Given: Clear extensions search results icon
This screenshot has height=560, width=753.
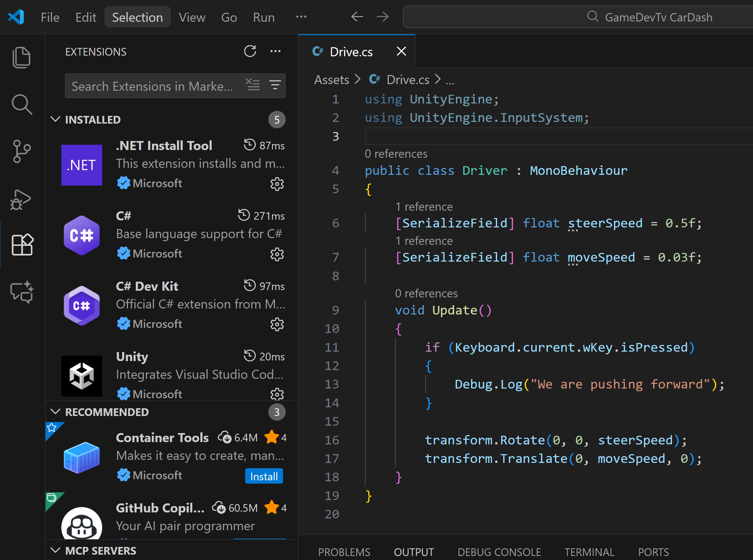Looking at the screenshot, I should point(253,85).
